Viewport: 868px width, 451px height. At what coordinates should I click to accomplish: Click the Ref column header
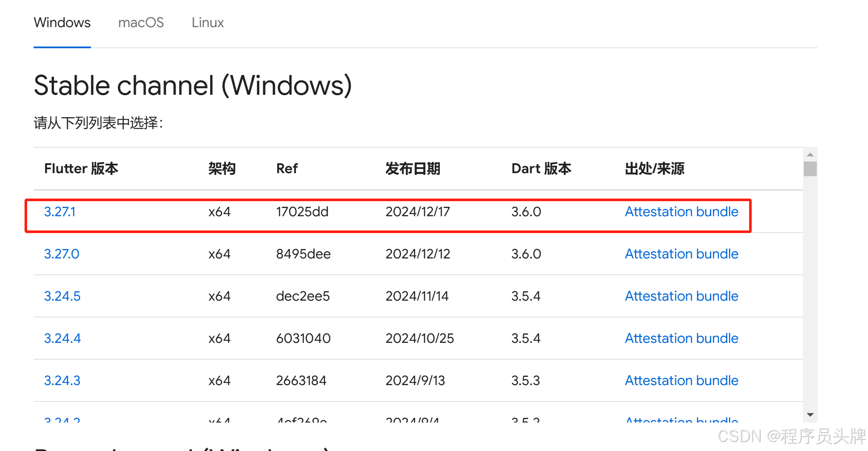(287, 168)
